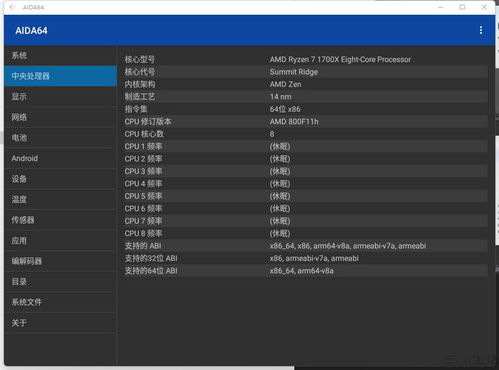Open 目录 in the sidebar

61,282
